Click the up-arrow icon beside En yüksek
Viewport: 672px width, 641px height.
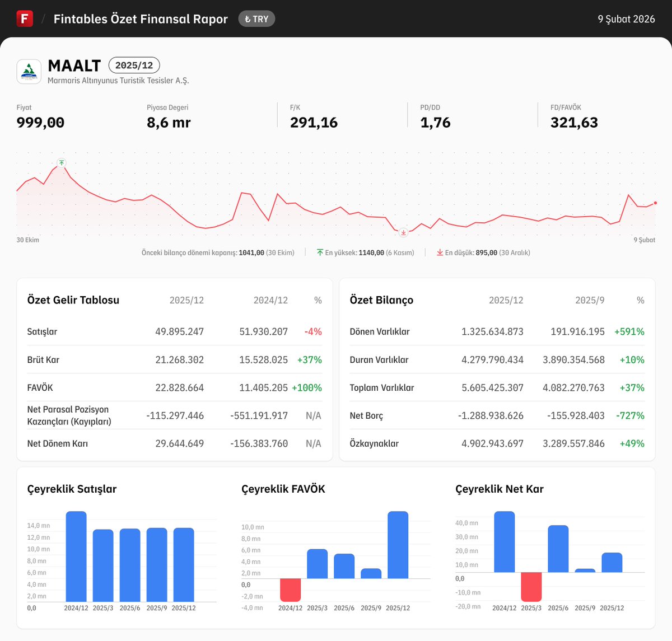point(319,252)
